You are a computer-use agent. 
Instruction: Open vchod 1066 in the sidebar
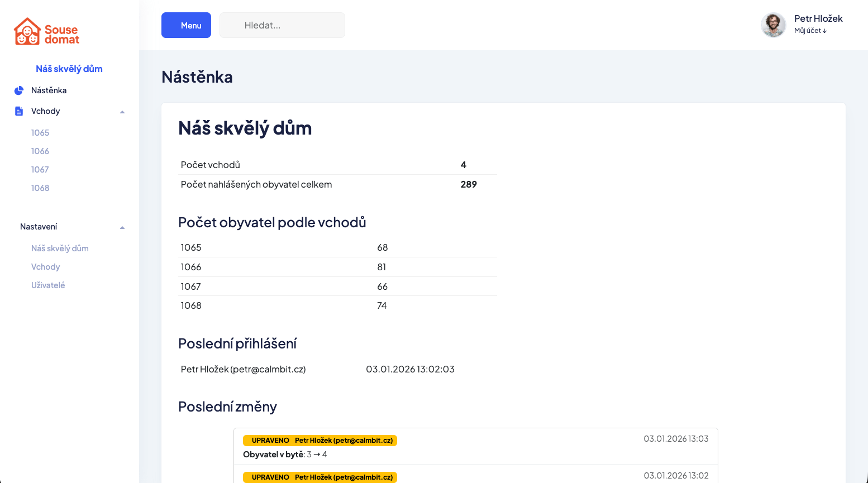[x=40, y=151]
